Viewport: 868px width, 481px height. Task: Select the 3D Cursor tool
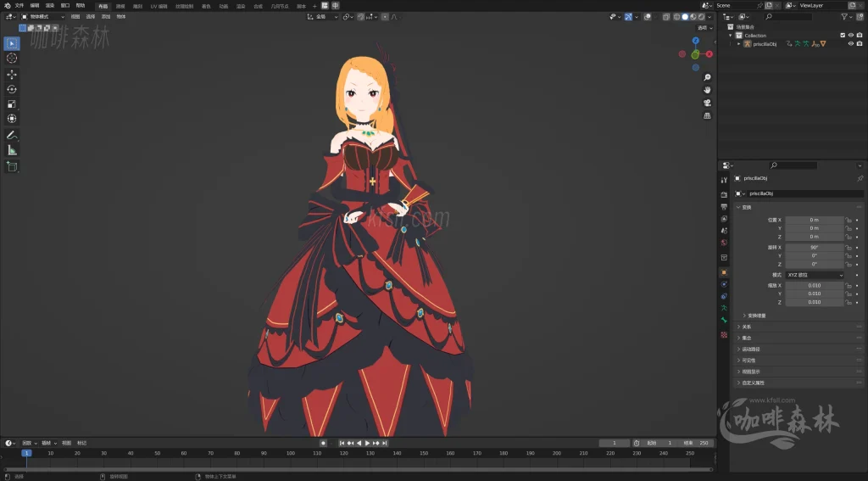[x=12, y=59]
